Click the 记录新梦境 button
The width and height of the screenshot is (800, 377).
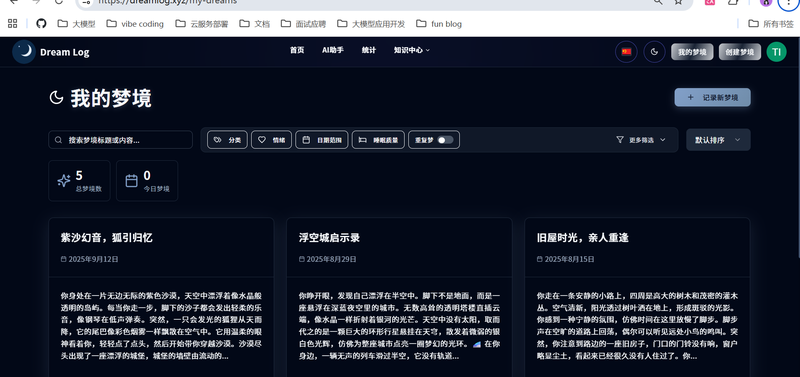712,97
